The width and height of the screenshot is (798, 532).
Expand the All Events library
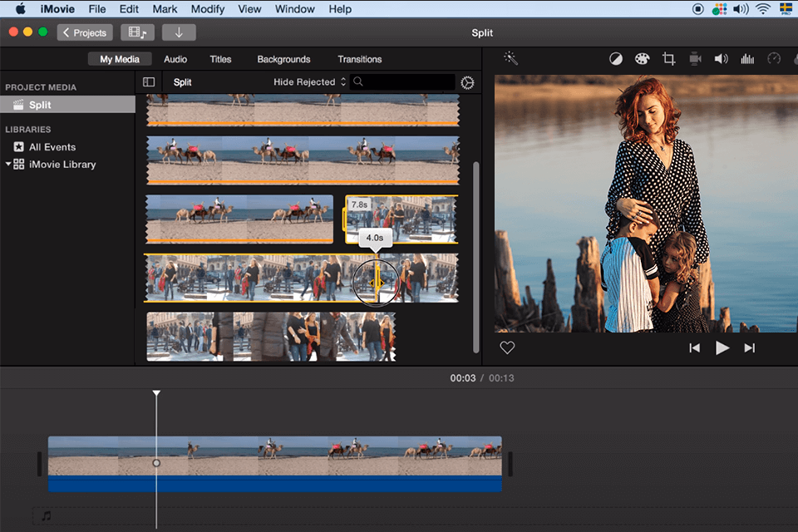point(52,146)
